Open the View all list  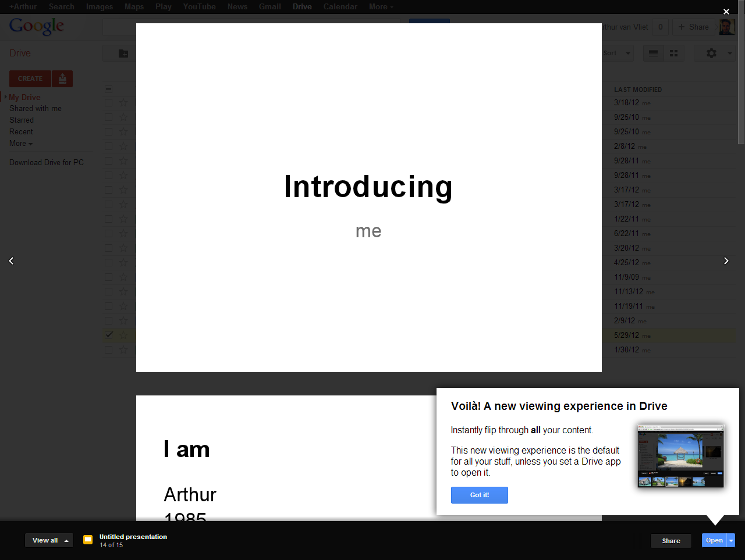click(x=49, y=540)
